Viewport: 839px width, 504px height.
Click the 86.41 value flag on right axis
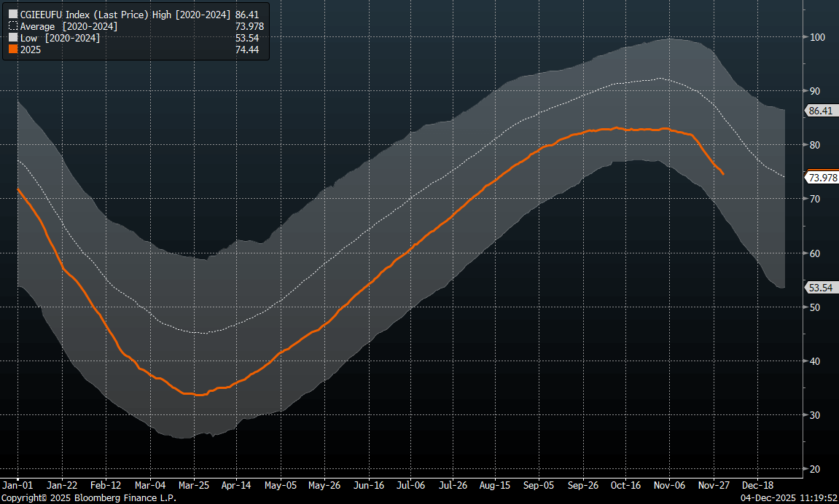click(x=822, y=111)
